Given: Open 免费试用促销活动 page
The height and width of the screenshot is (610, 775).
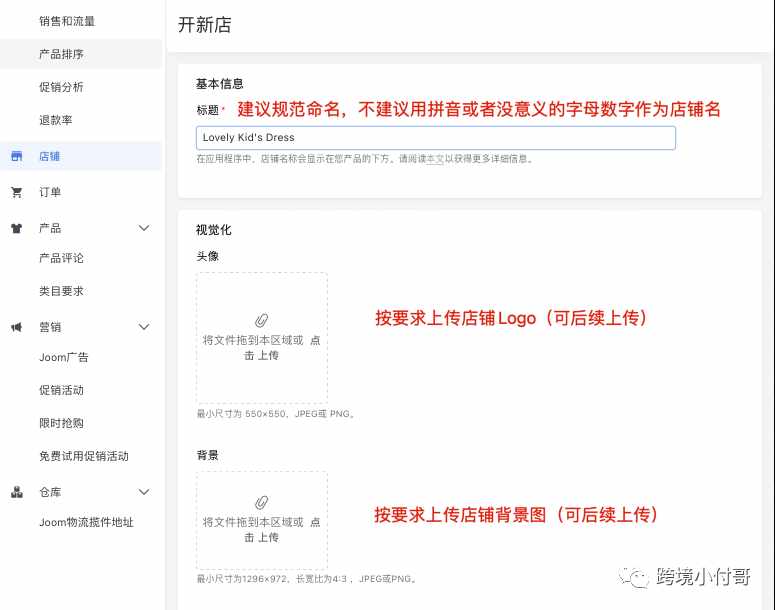Looking at the screenshot, I should tap(84, 456).
